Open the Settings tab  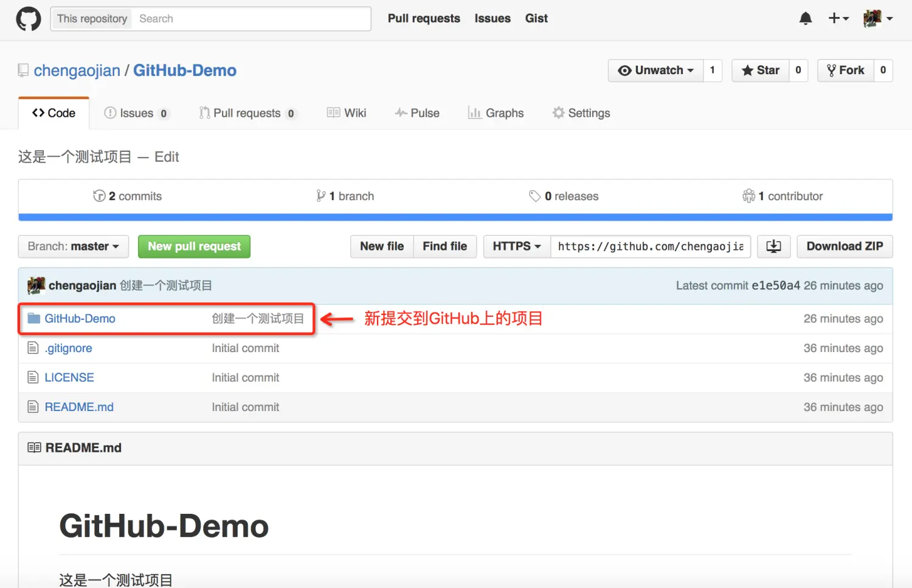581,113
